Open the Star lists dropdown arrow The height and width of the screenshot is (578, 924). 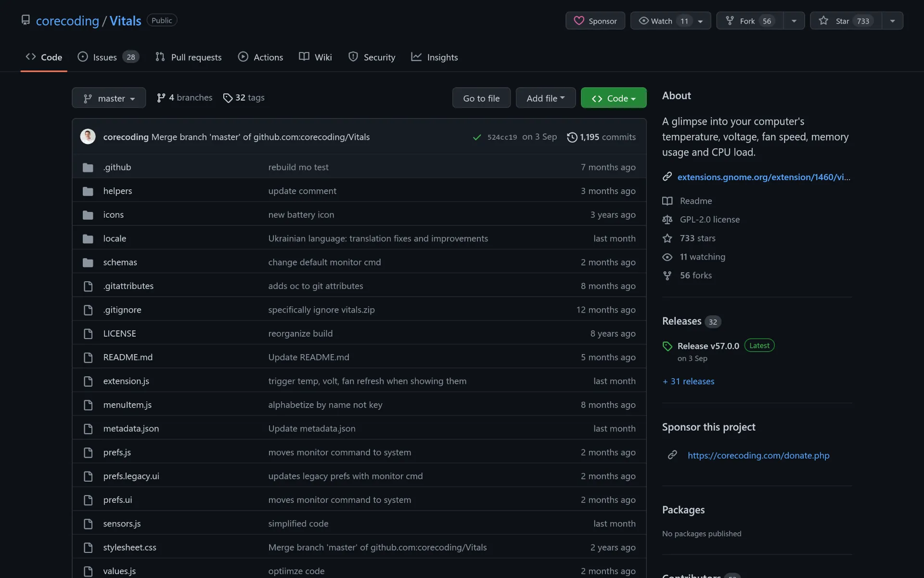(893, 21)
